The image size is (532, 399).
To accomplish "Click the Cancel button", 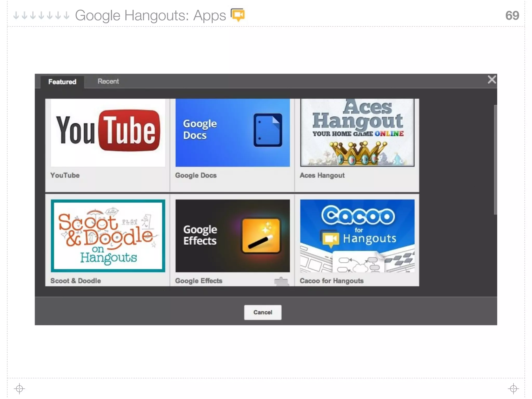I will (x=263, y=312).
